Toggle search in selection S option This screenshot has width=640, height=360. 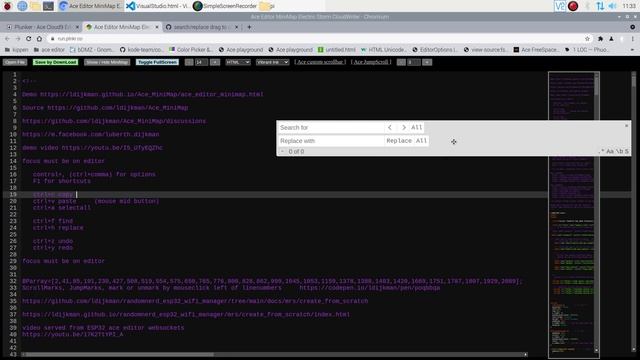click(627, 151)
